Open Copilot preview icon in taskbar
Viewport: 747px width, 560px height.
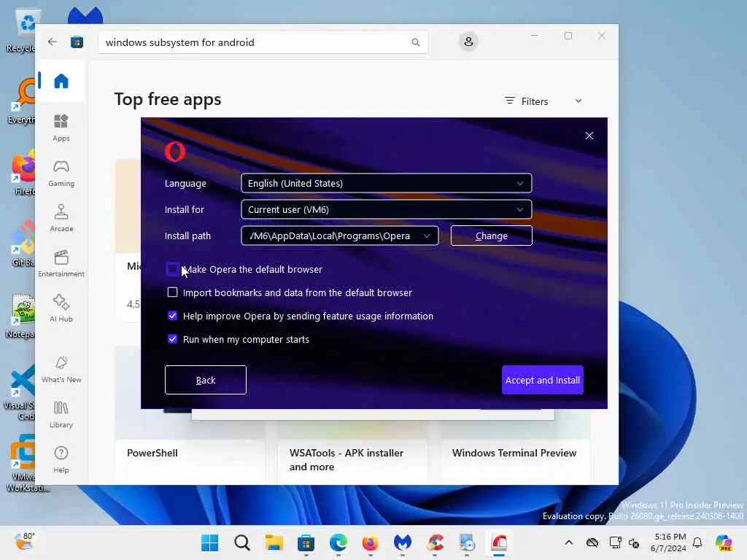click(724, 542)
